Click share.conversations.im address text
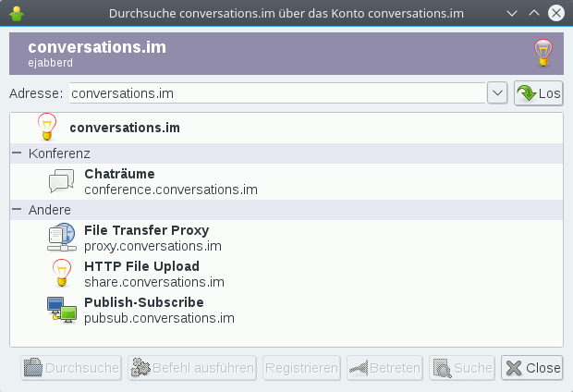Viewport: 573px width, 392px height. coord(154,282)
